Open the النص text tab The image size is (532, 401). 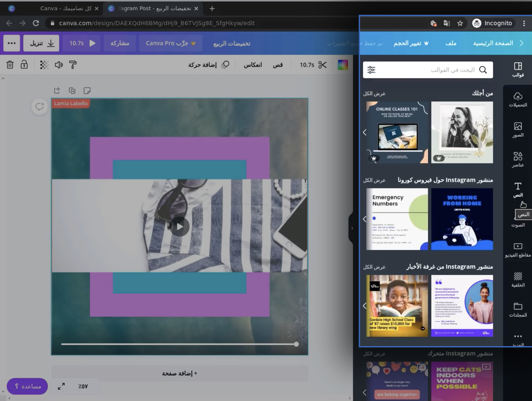[518, 190]
